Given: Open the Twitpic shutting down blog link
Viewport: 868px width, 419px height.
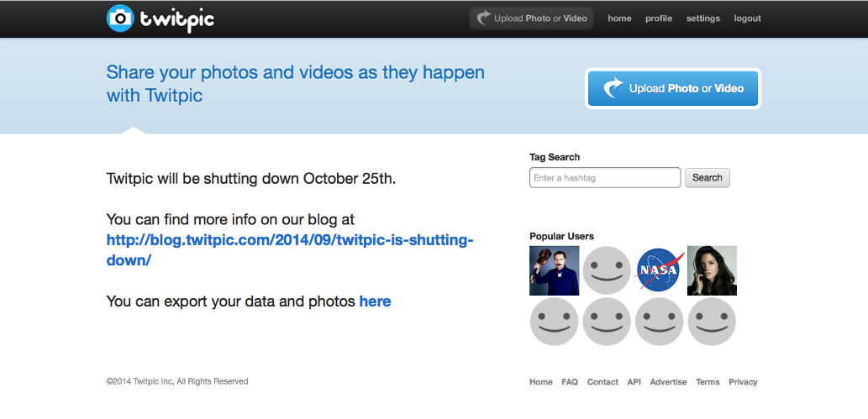Looking at the screenshot, I should (x=290, y=250).
